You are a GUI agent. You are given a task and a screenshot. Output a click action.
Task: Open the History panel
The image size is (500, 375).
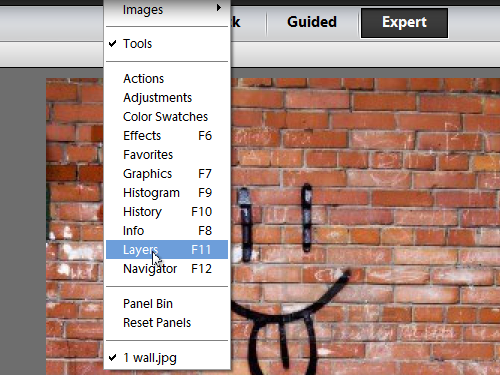pyautogui.click(x=167, y=212)
